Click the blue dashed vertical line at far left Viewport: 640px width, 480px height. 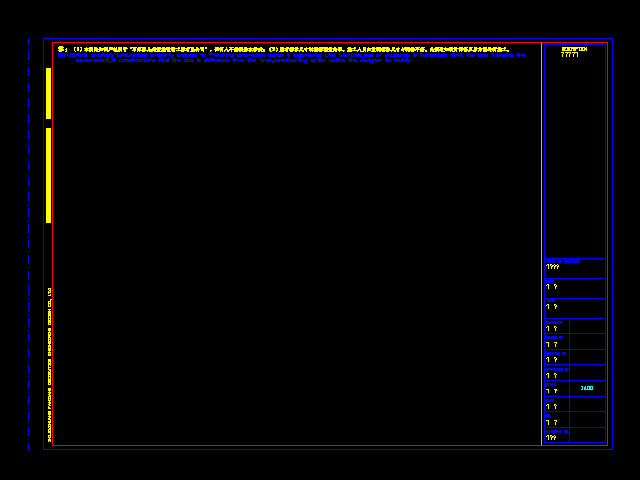(29, 250)
